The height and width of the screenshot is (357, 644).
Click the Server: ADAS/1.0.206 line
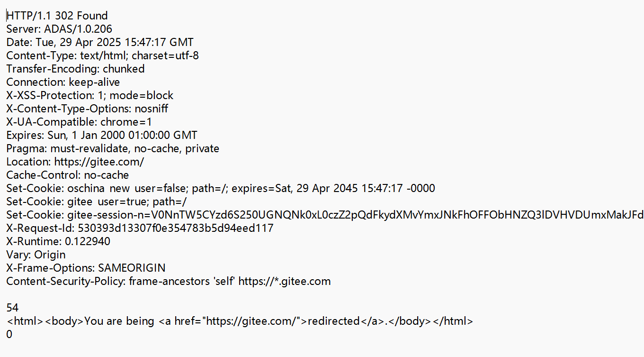(59, 29)
